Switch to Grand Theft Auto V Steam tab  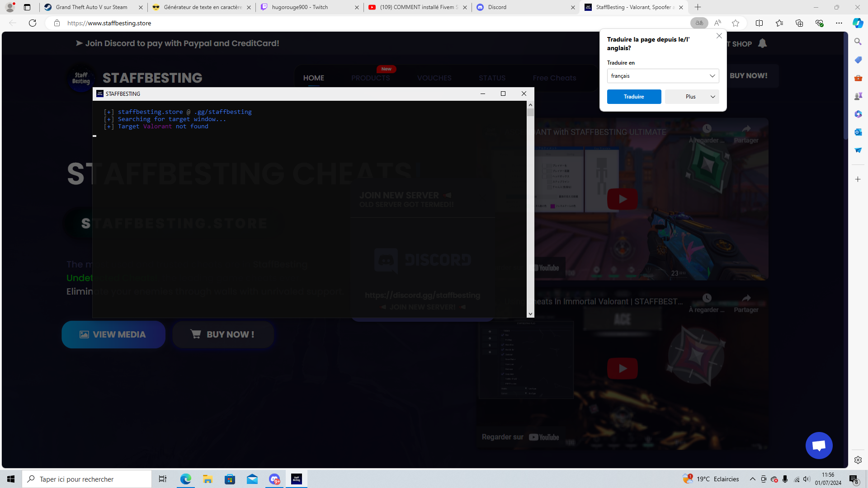tap(94, 7)
